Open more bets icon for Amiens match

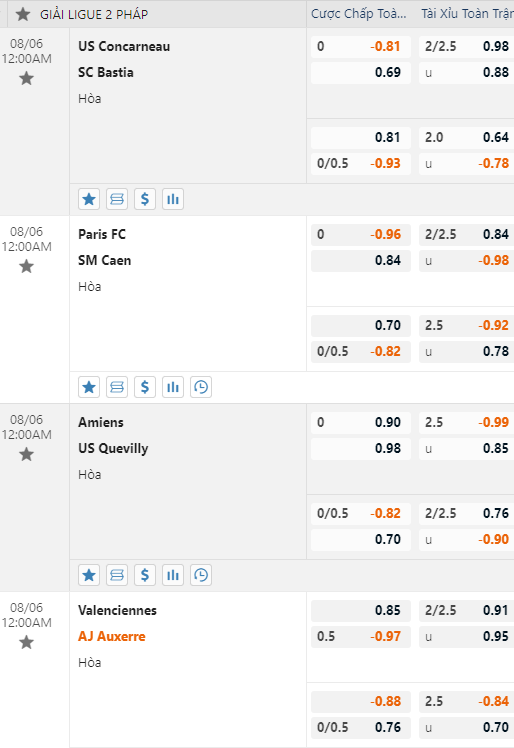117,575
